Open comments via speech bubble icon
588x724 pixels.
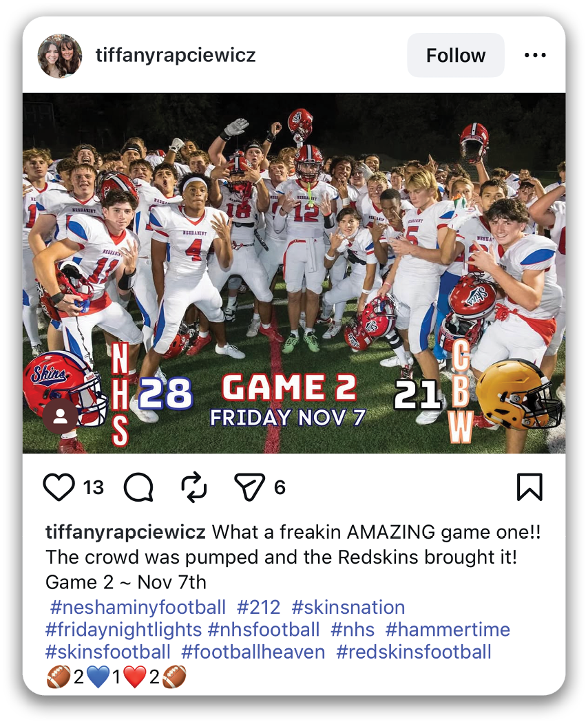point(138,487)
